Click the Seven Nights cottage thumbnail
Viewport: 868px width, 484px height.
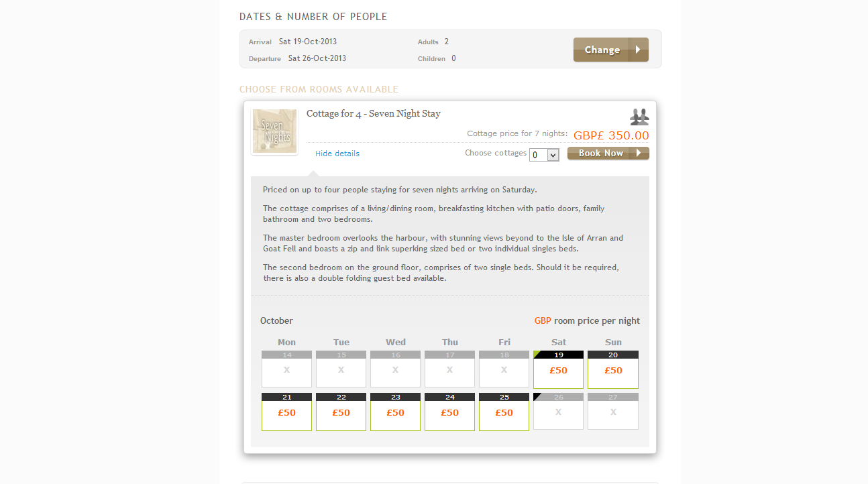click(x=274, y=132)
